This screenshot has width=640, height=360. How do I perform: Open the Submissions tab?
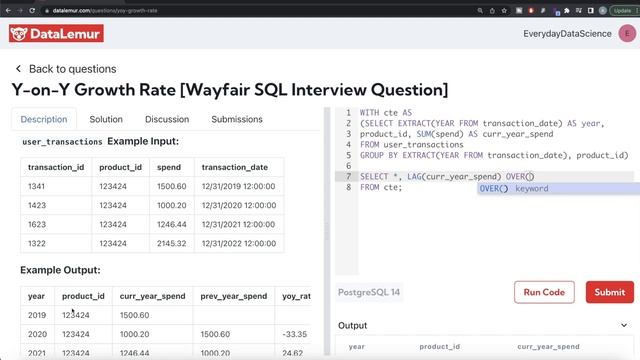coord(237,119)
